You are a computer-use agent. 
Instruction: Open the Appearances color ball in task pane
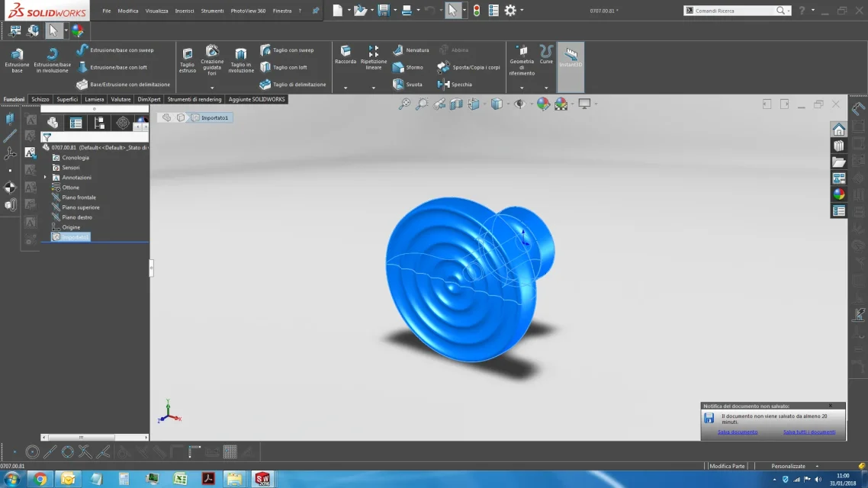coord(839,194)
